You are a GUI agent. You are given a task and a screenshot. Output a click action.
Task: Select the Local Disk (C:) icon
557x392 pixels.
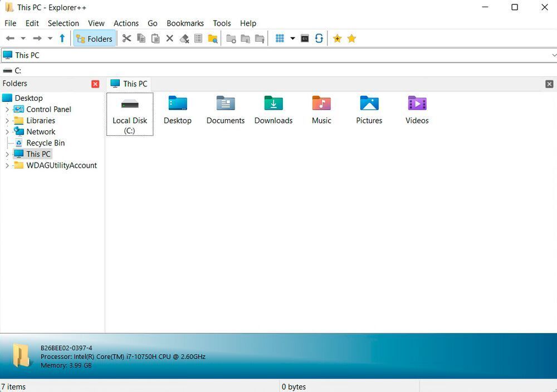pos(130,114)
